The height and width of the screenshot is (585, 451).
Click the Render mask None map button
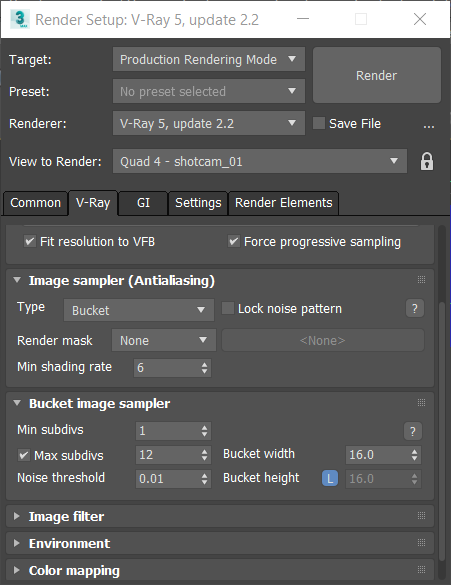pyautogui.click(x=323, y=340)
